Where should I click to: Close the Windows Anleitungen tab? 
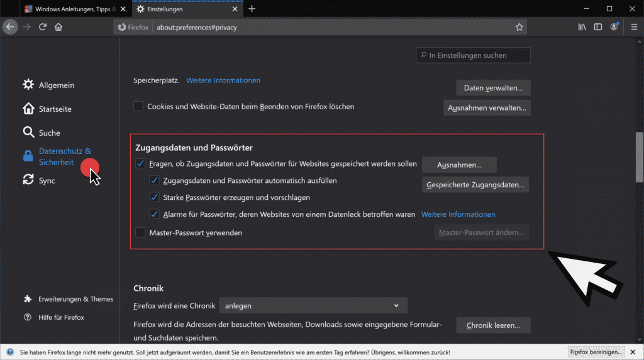click(123, 9)
